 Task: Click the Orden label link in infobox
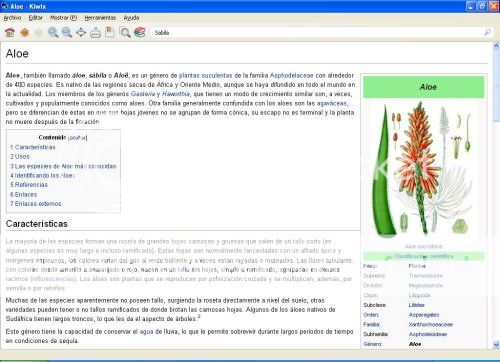(x=371, y=315)
